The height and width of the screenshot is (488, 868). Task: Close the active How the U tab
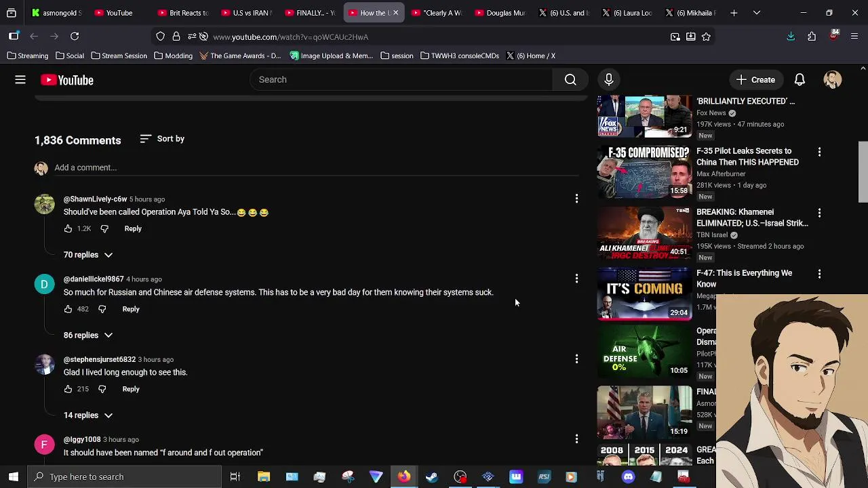[396, 13]
